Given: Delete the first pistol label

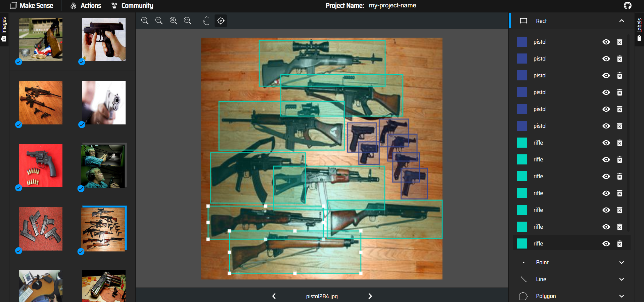Looking at the screenshot, I should click(619, 42).
